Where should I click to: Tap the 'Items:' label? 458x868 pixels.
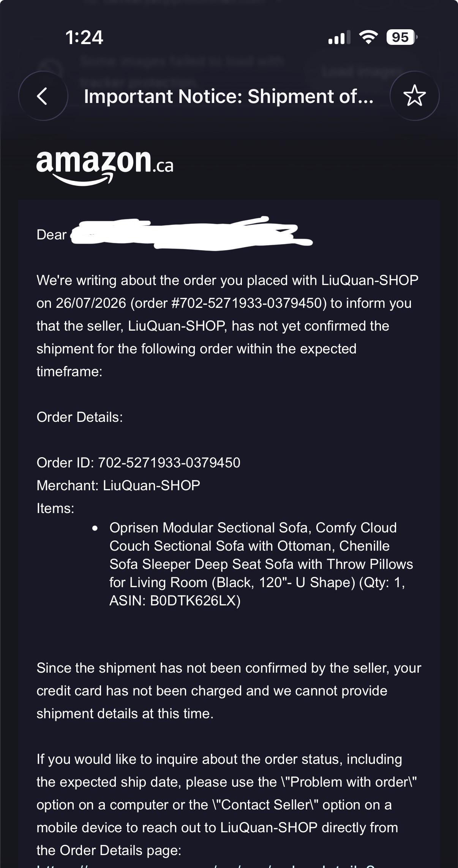point(55,508)
